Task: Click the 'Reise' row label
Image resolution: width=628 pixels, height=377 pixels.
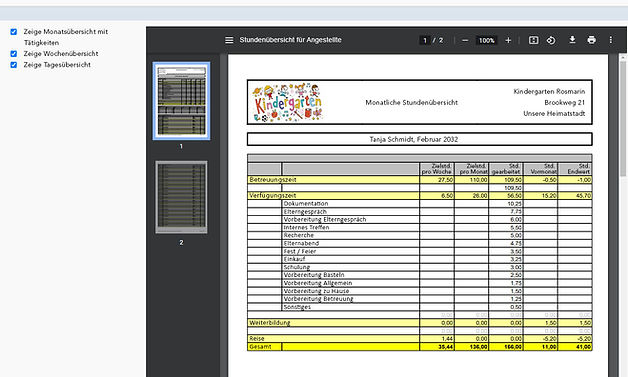Action: coord(257,339)
